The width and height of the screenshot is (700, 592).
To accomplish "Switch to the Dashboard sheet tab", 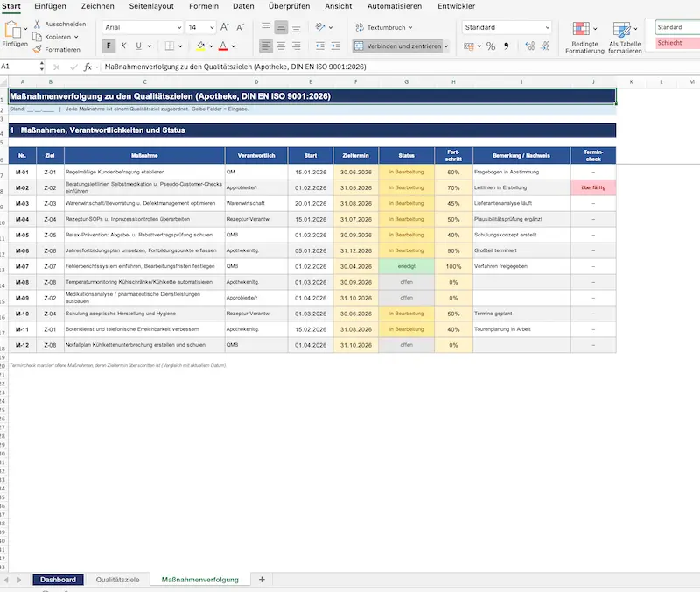I will (58, 580).
